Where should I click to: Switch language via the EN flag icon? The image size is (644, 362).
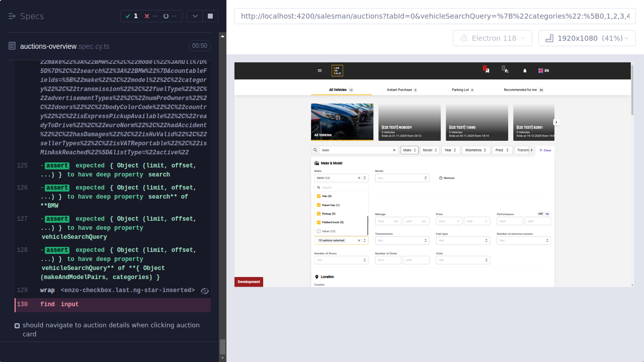(x=542, y=70)
